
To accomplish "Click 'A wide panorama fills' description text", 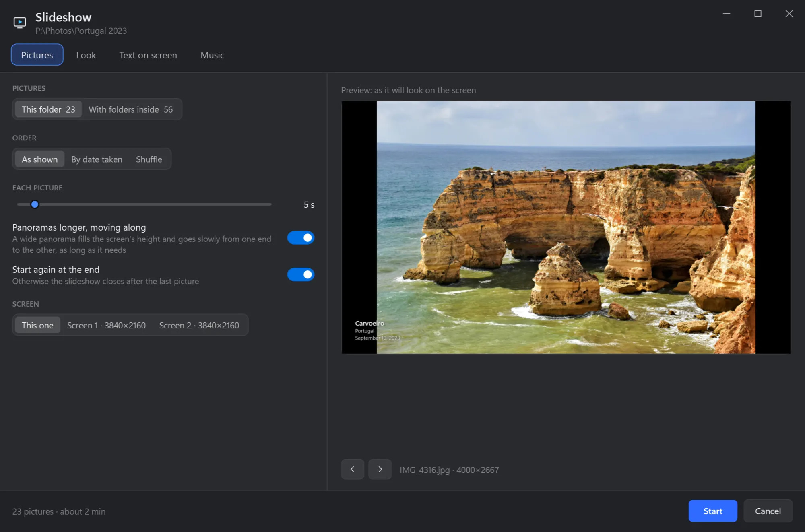I will point(142,244).
